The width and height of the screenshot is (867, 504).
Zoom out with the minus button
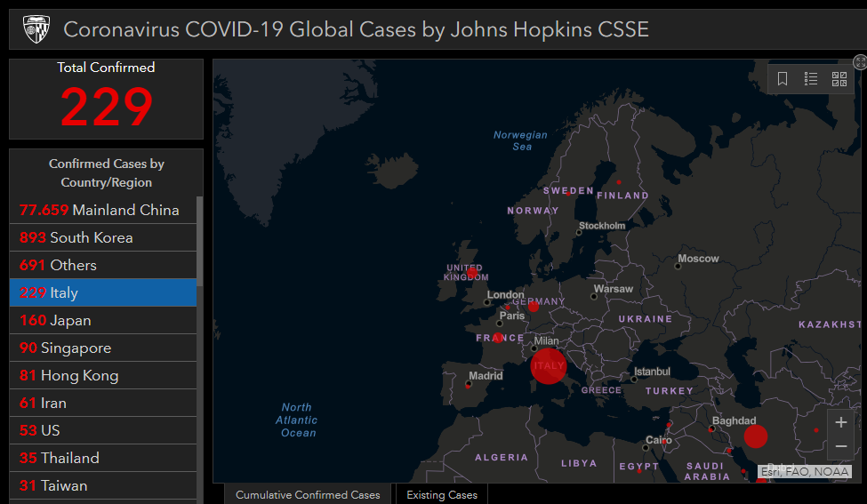(x=841, y=446)
